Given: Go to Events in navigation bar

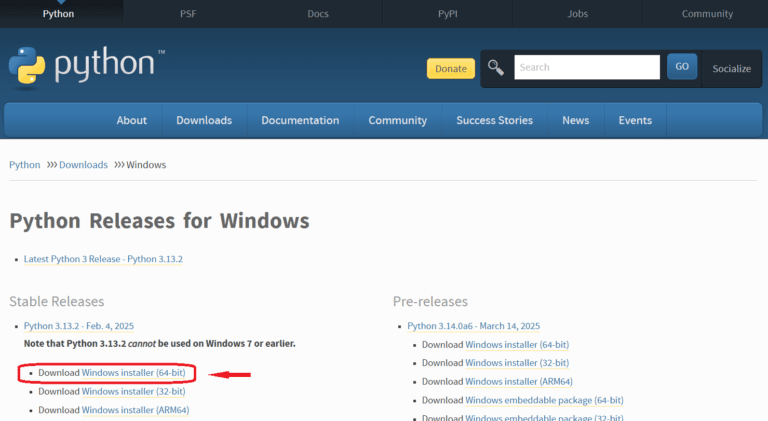Looking at the screenshot, I should point(635,120).
